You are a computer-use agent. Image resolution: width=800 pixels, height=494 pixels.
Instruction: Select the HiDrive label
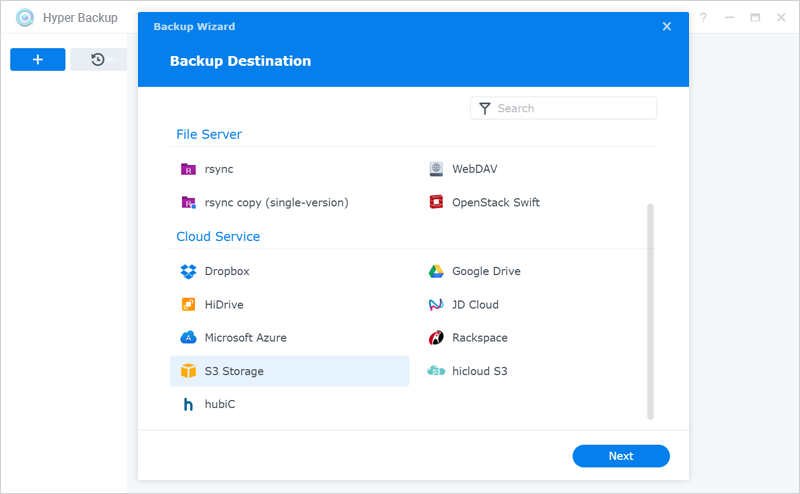coord(224,305)
